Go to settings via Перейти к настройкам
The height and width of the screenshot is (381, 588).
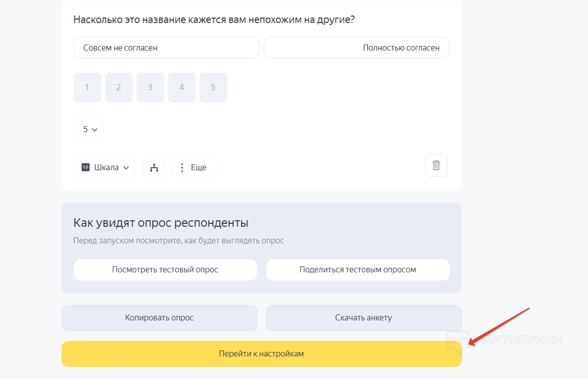pos(261,354)
